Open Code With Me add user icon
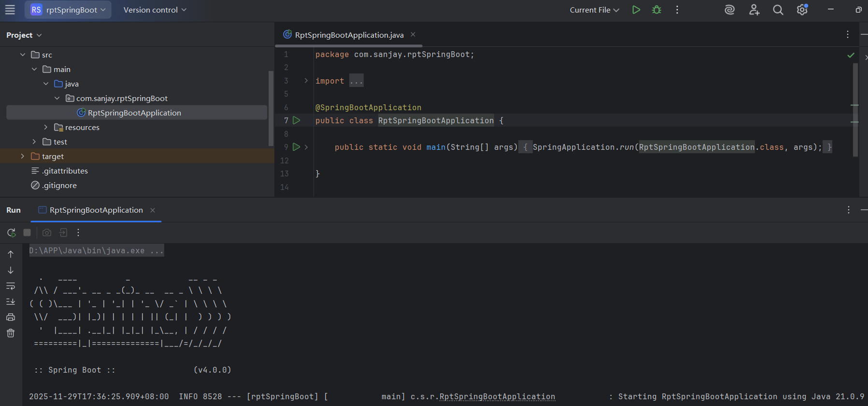The width and height of the screenshot is (868, 406). coord(754,10)
